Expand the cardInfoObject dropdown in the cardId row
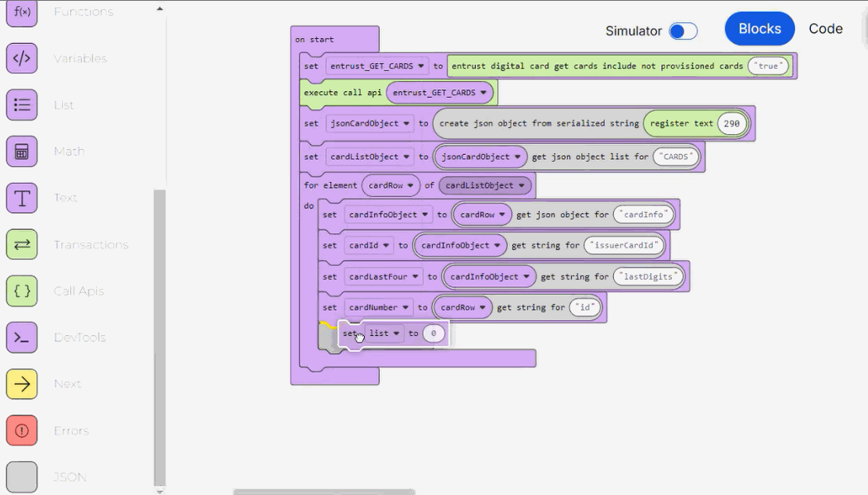The image size is (868, 495). [x=498, y=245]
